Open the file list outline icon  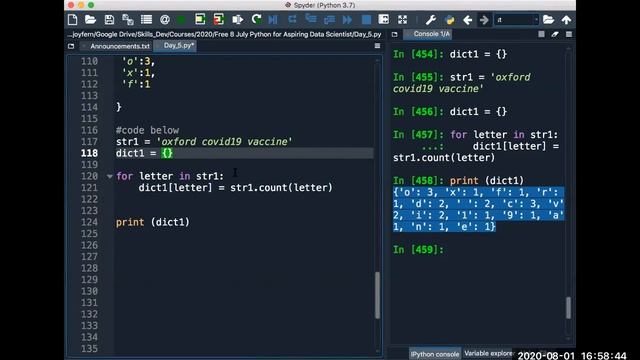point(146,20)
